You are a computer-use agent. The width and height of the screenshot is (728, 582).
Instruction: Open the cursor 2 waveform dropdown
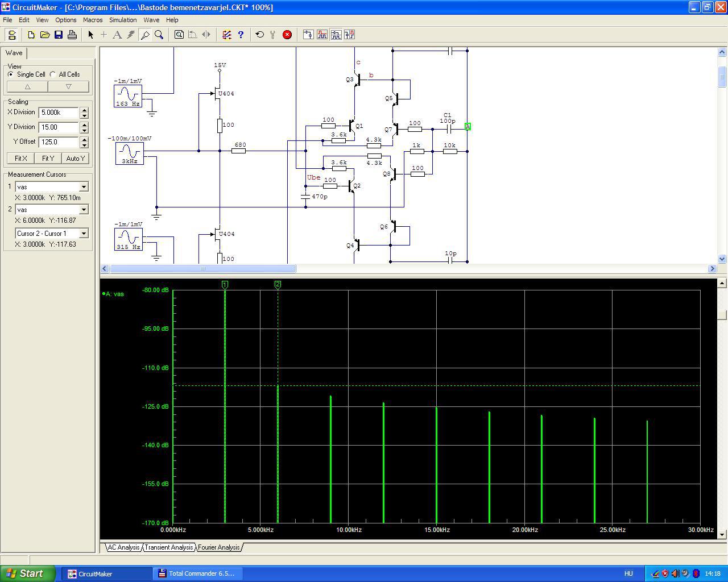coord(84,210)
